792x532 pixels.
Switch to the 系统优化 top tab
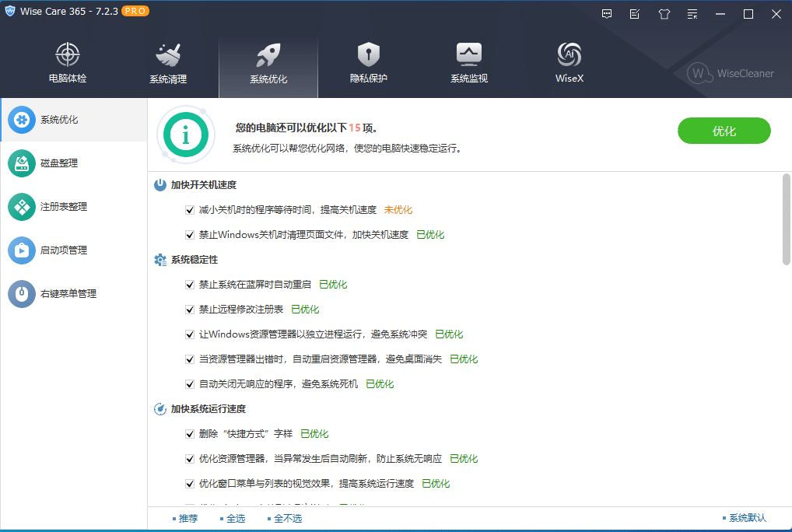pyautogui.click(x=268, y=65)
